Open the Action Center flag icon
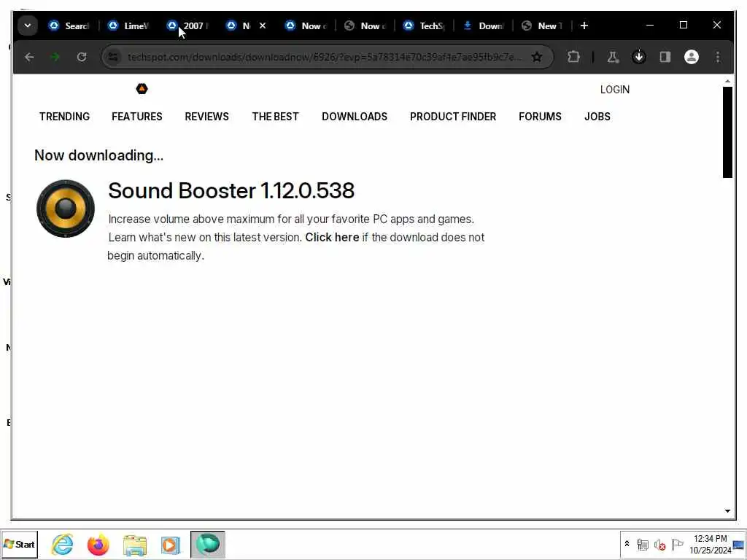The image size is (747, 560). point(677,544)
